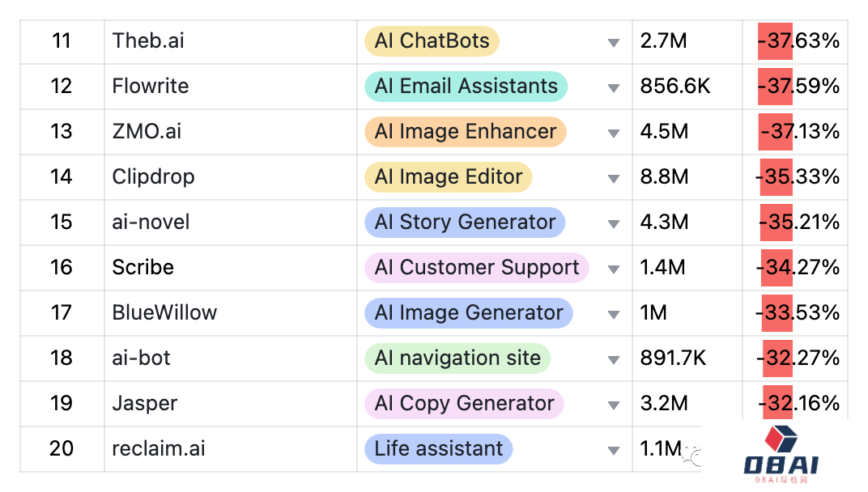Click the AI Image Enhancer tag

(466, 132)
